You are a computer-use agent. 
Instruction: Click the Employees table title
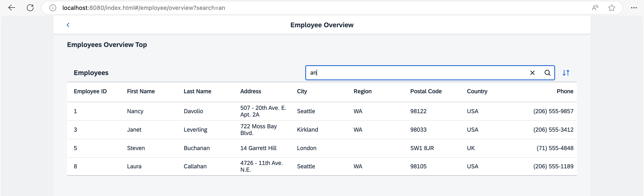(x=91, y=73)
